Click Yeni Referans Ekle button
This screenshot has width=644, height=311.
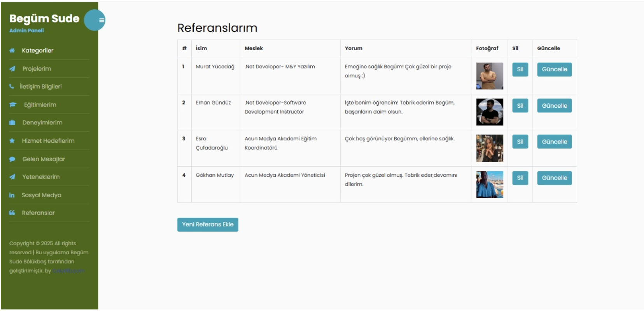(x=208, y=224)
